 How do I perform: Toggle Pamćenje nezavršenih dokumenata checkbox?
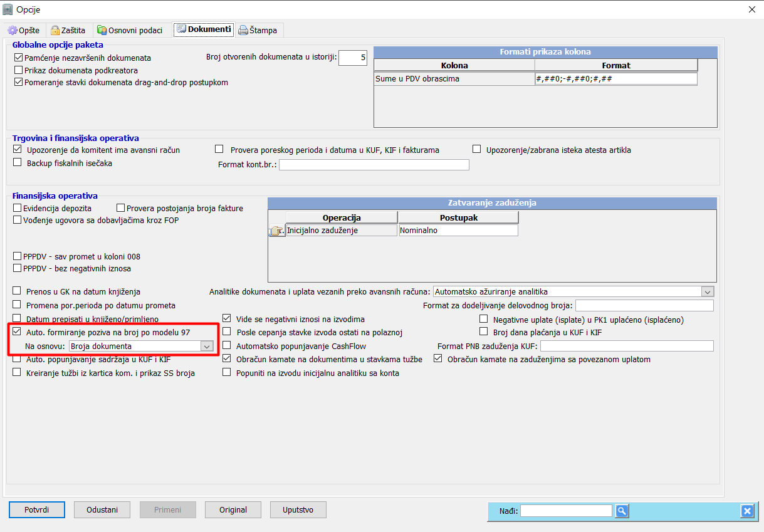click(18, 58)
